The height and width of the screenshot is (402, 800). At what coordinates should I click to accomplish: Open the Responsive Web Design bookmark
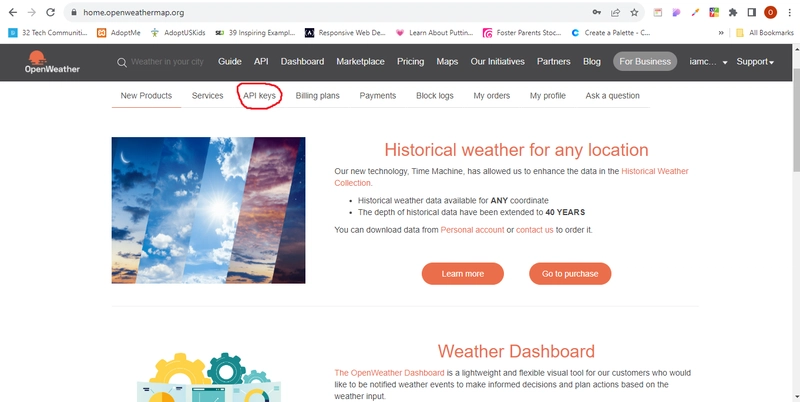[x=345, y=33]
